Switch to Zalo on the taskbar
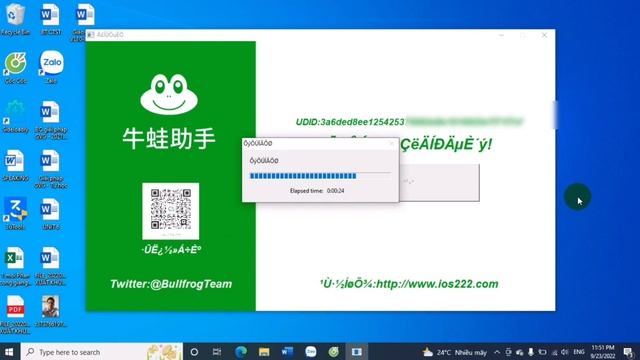This screenshot has height=360, width=640. click(x=311, y=352)
